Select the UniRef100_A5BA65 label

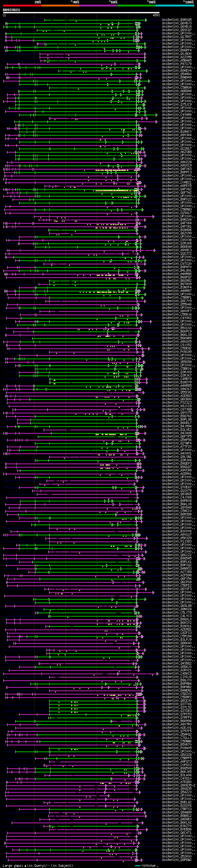(x=177, y=60)
